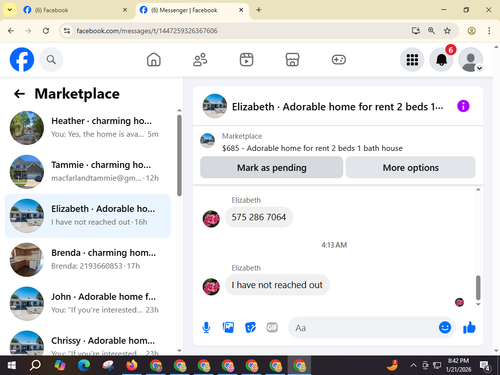Select the Messenger | Facebook tab

[x=192, y=10]
